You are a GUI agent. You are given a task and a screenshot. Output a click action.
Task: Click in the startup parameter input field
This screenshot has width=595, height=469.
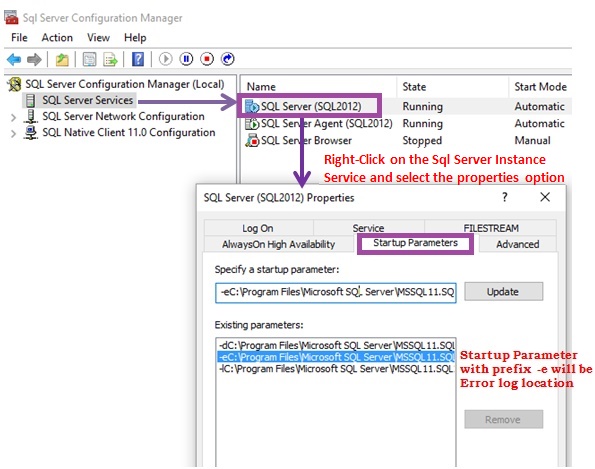[336, 293]
